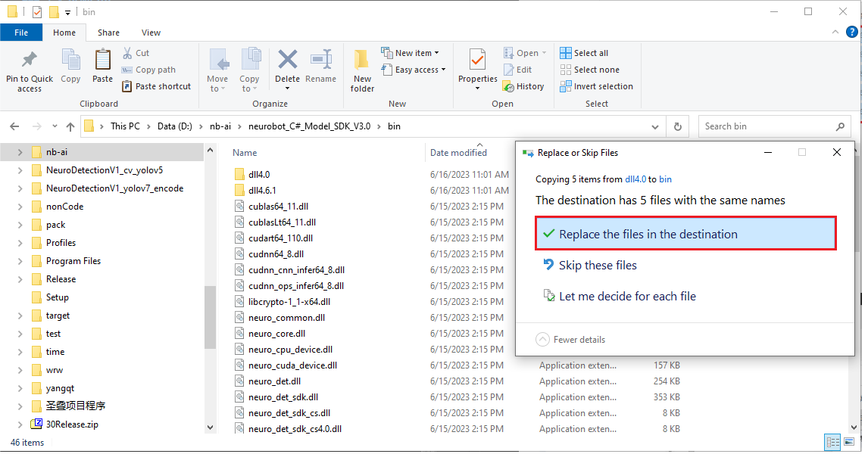Expand the nb-ai tree node
Image resolution: width=868 pixels, height=454 pixels.
20,152
